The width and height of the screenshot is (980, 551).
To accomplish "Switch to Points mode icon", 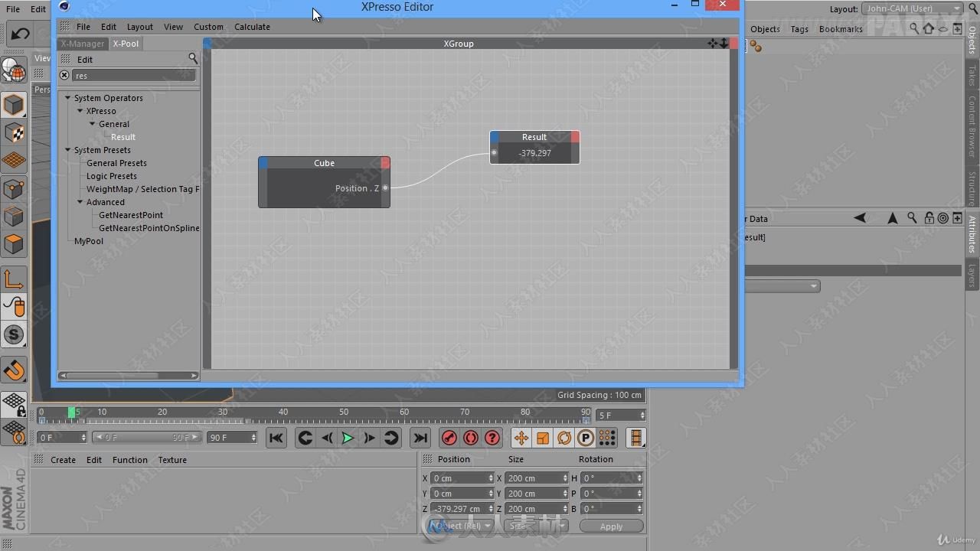I will click(14, 188).
